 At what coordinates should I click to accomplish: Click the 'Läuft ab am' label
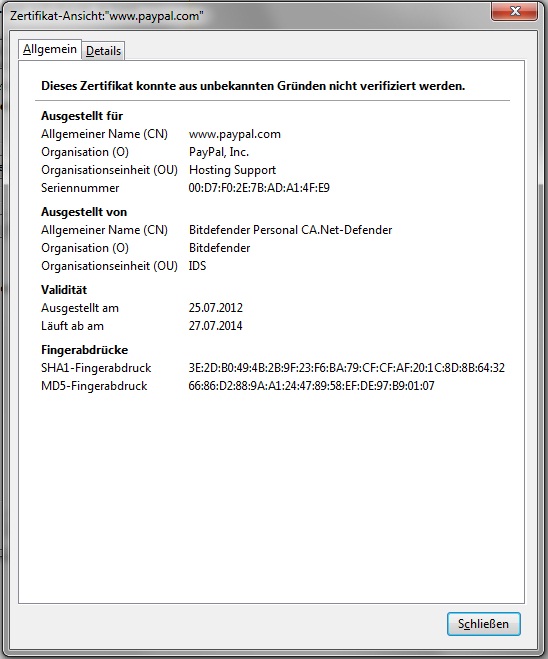[72, 326]
